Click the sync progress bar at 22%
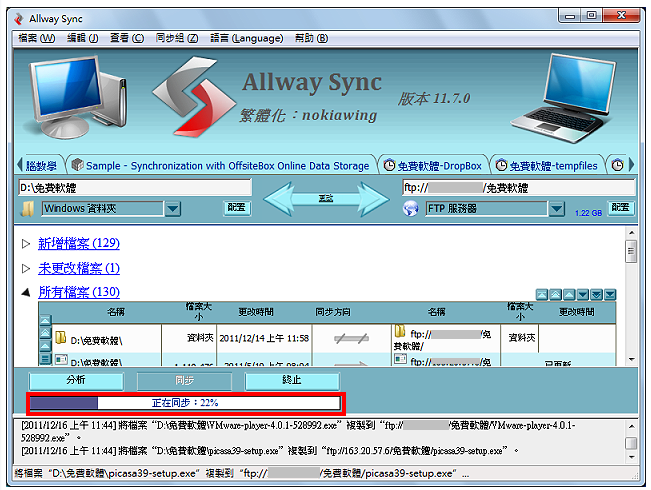The height and width of the screenshot is (490, 651). 185,403
